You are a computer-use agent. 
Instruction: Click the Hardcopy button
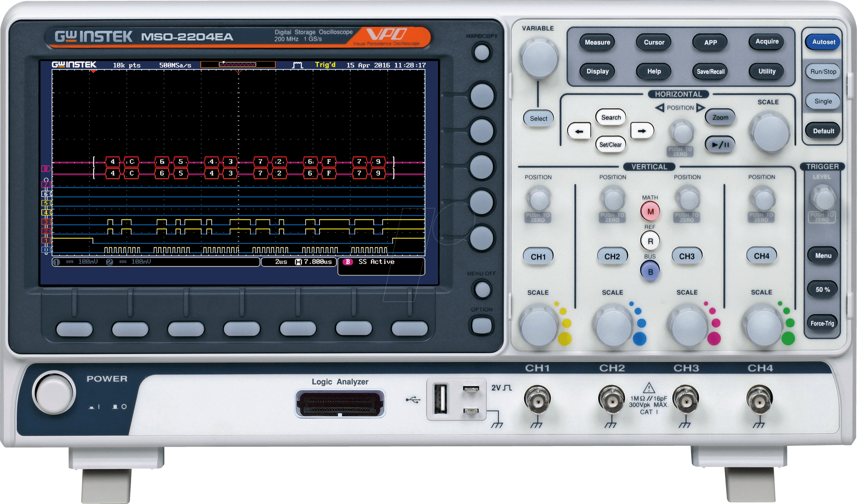click(x=481, y=53)
